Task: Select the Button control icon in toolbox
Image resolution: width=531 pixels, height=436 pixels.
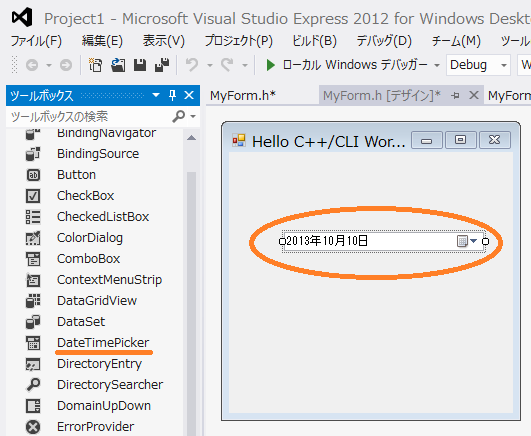Action: (33, 175)
